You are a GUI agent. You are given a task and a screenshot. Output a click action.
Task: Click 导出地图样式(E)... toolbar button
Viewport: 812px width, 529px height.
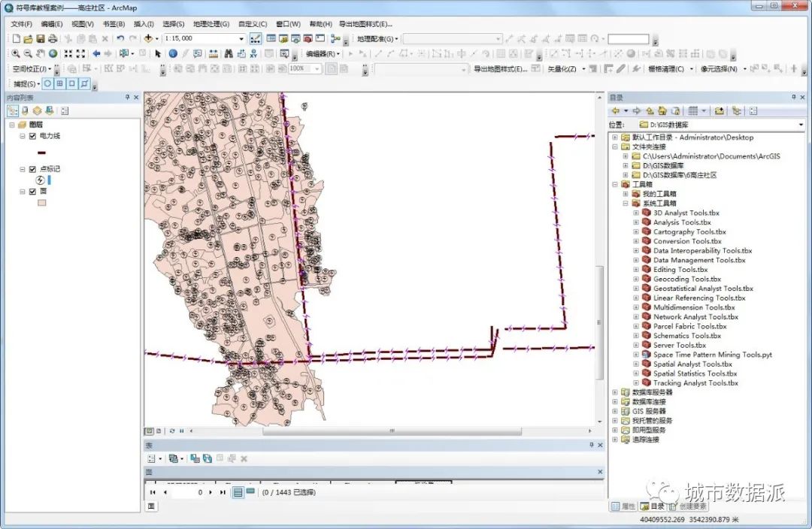(500, 69)
